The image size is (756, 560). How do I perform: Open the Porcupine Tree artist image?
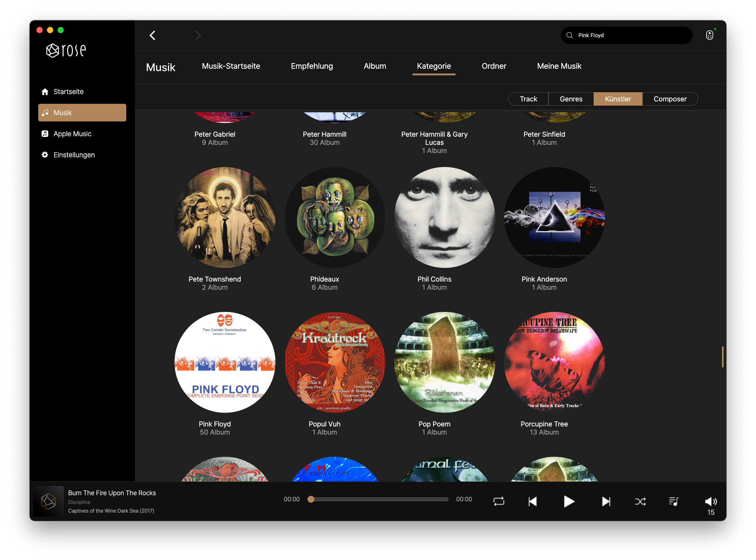(x=555, y=362)
